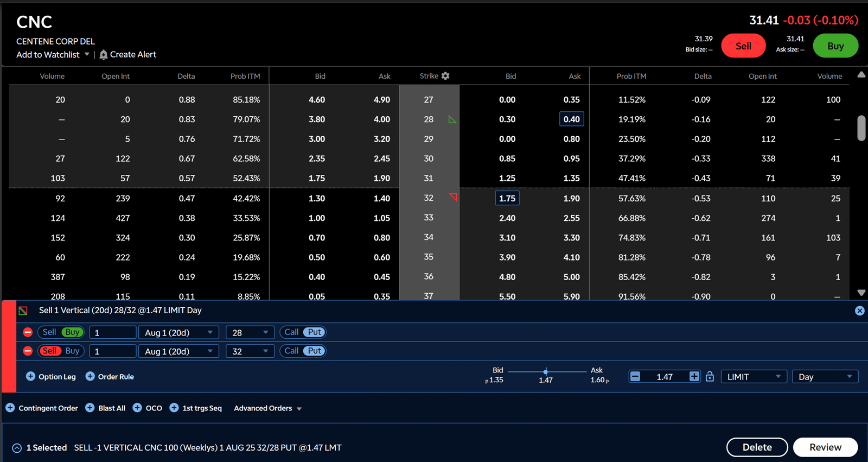Click the Delete button
The image size is (868, 462).
[757, 447]
